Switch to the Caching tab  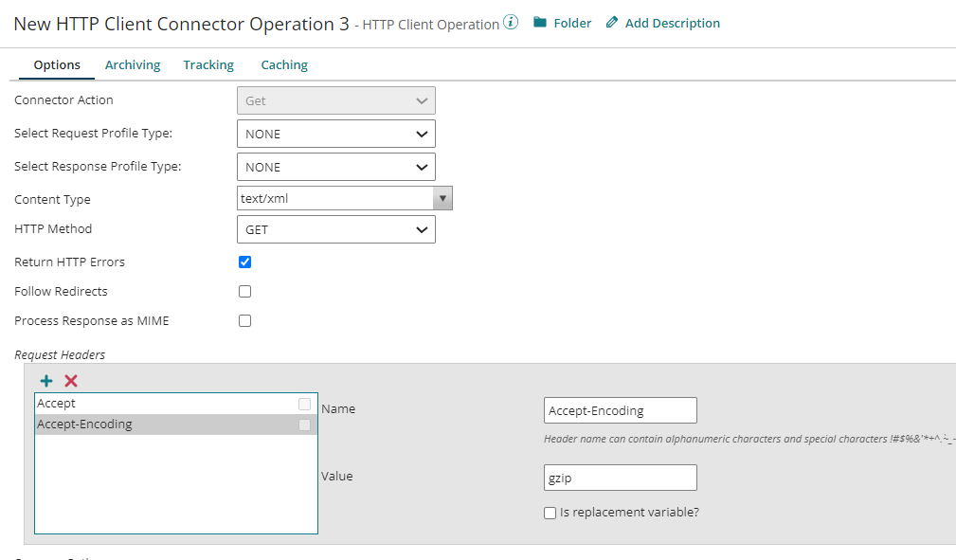click(283, 64)
